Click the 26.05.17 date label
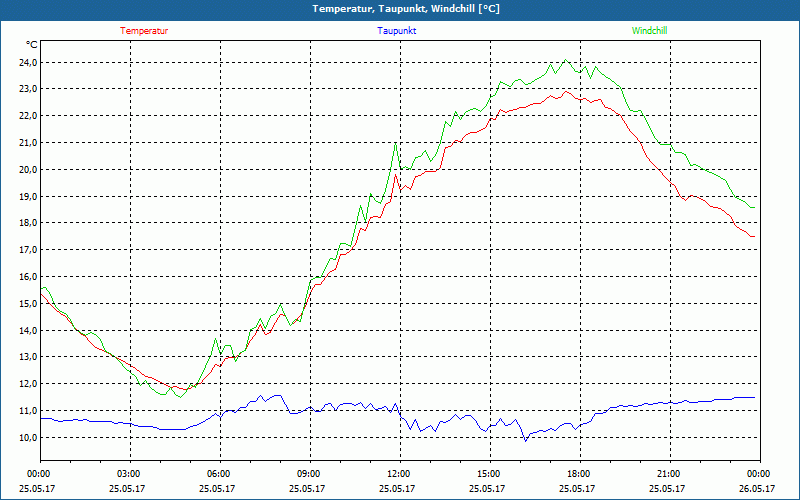 (x=757, y=488)
